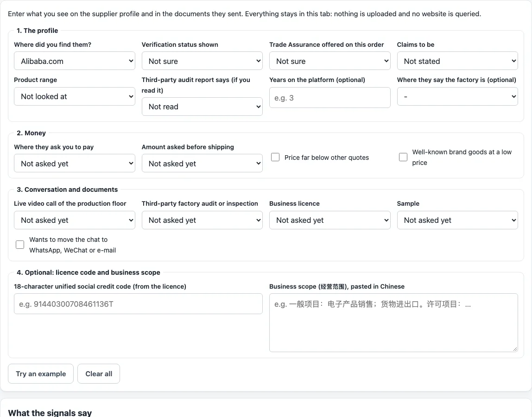The image size is (532, 417).
Task: Check 'Price far below other quotes'
Action: tap(275, 157)
